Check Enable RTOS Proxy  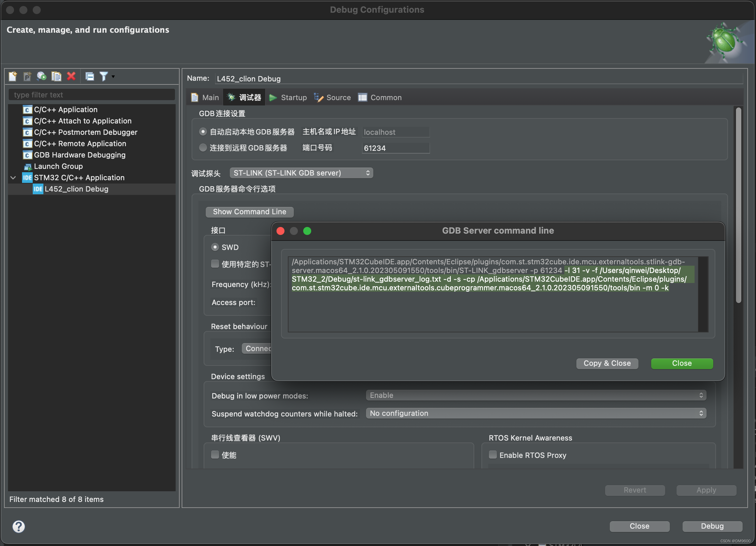coord(493,455)
